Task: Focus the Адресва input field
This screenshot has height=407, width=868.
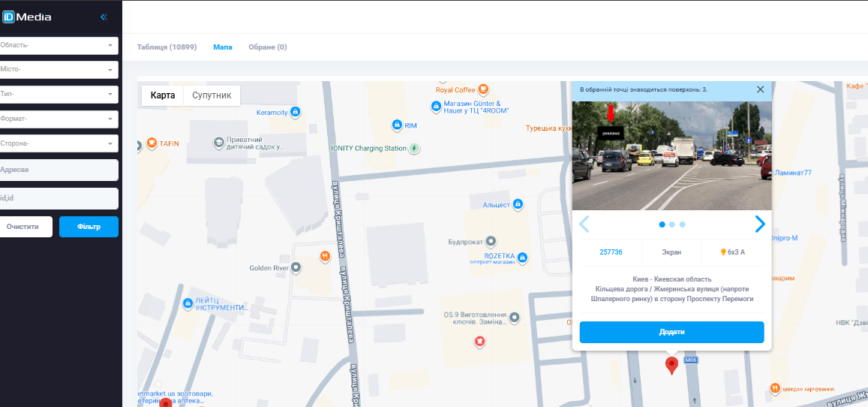Action: click(x=58, y=170)
